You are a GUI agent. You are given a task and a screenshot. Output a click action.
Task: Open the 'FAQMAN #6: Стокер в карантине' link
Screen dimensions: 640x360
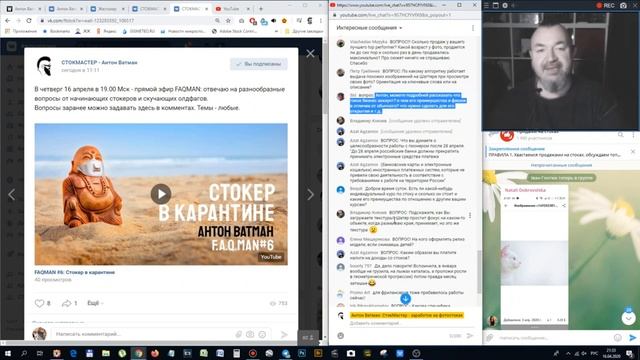point(74,272)
